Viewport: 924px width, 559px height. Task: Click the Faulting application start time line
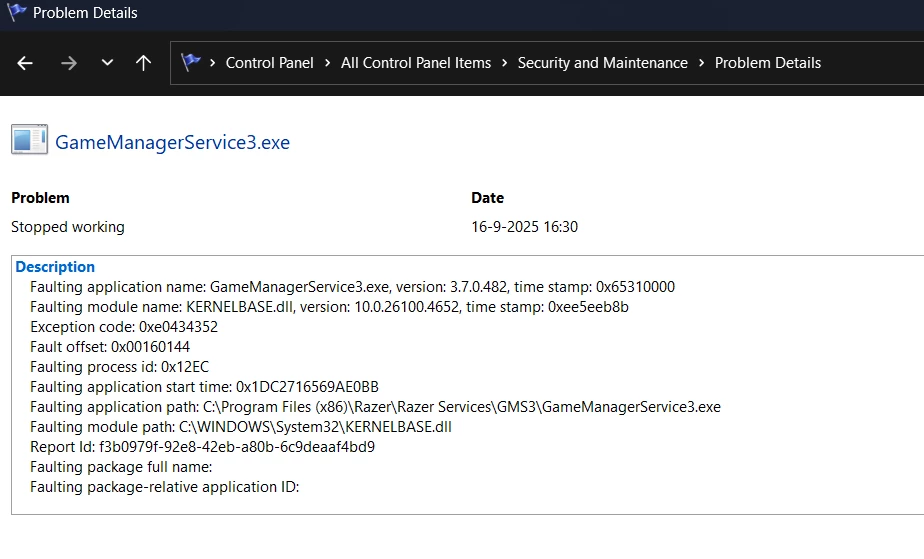click(204, 387)
